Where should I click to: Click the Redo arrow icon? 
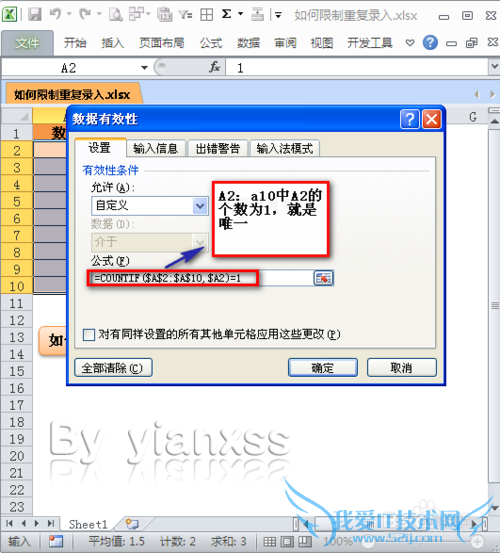85,14
